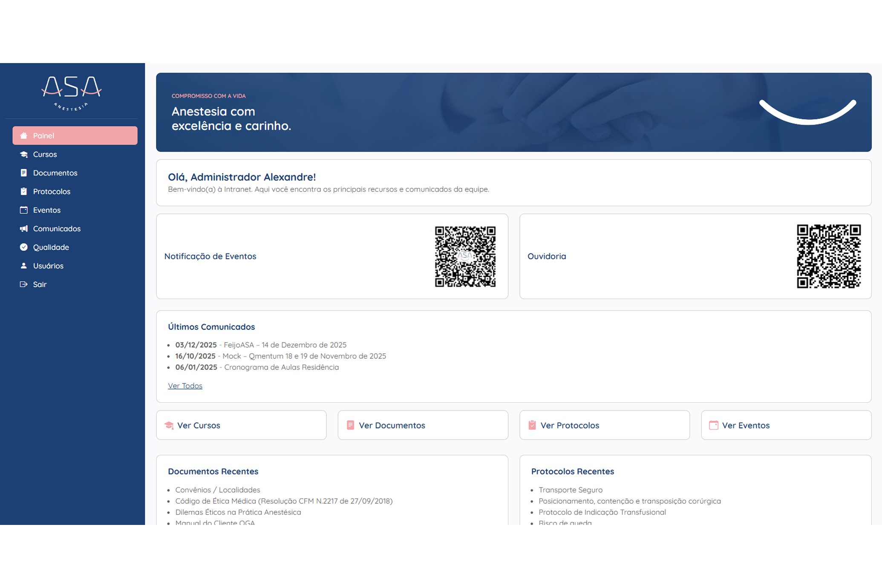Click the Documentos Recentes heading
This screenshot has height=588, width=882.
213,471
